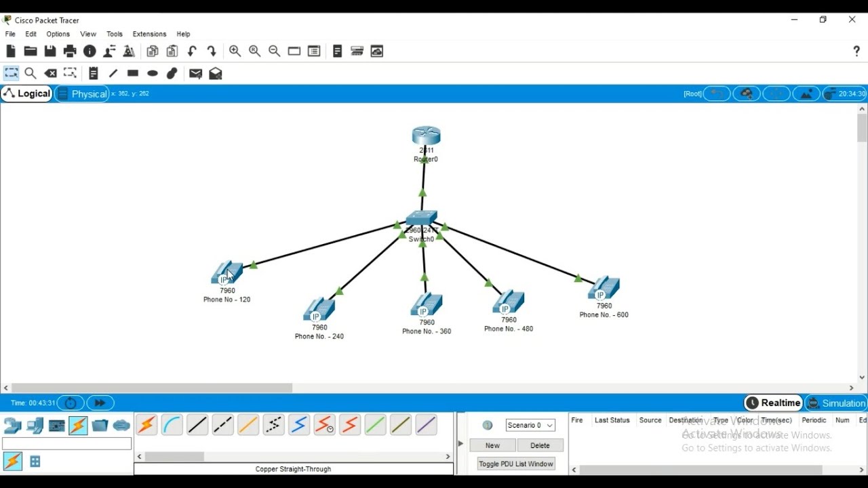Click the New scenario button
Image resolution: width=868 pixels, height=488 pixels.
(493, 445)
